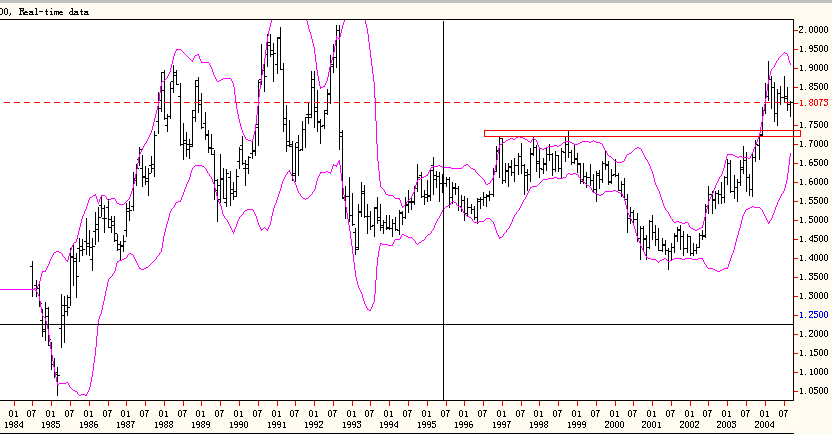Click the 1.8500 price axis label

[x=813, y=86]
